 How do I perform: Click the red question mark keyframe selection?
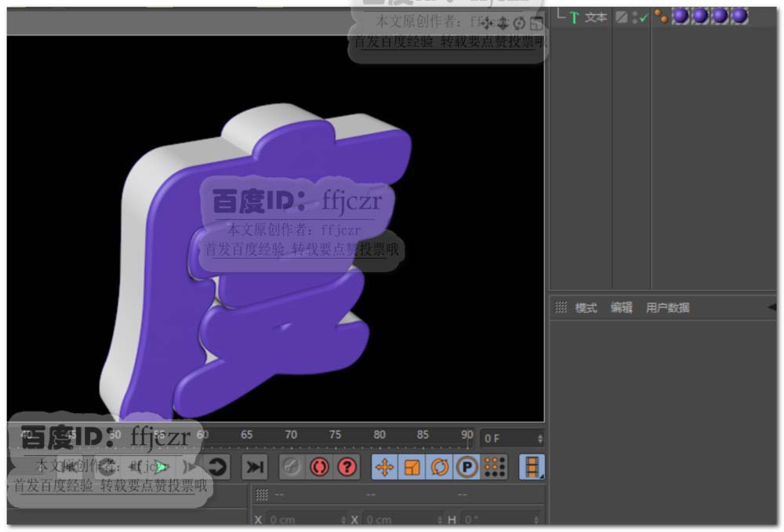[x=347, y=468]
